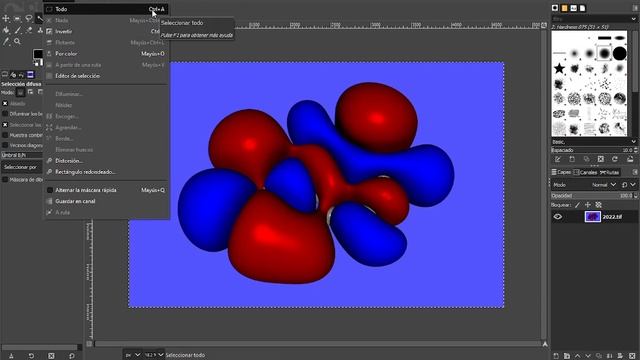Choose Rectángulo redondeado... menu entry
Viewport: 640px width, 360px height.
point(106,172)
